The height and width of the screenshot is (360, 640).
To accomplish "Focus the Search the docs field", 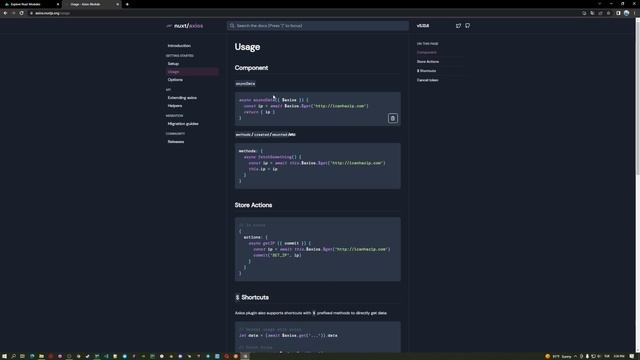I will [x=318, y=26].
